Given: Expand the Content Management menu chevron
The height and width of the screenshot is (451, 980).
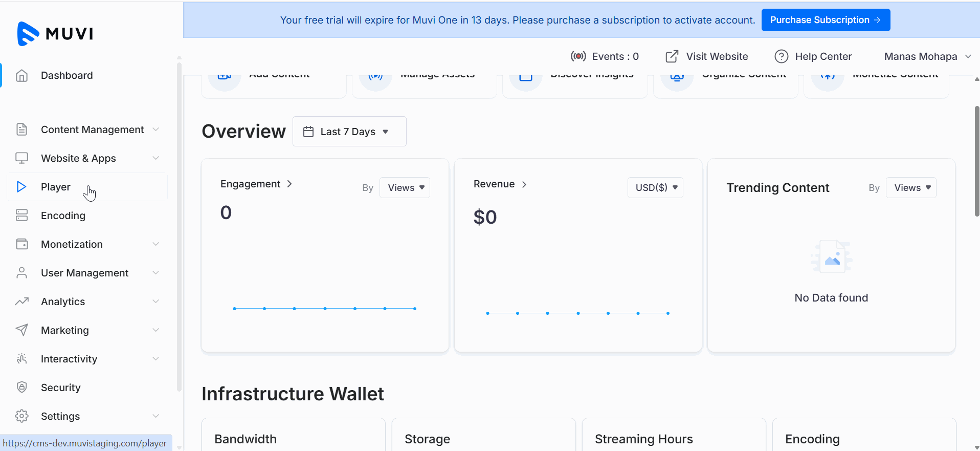Looking at the screenshot, I should pyautogui.click(x=155, y=130).
